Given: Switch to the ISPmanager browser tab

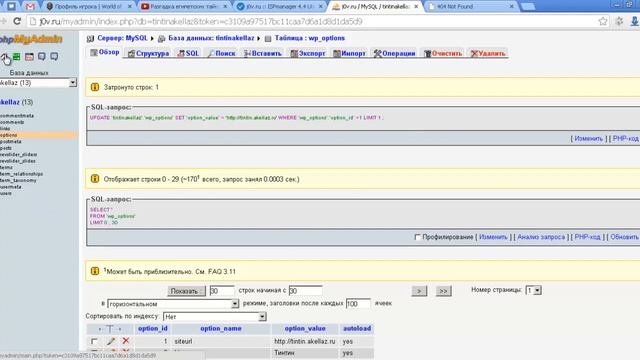Looking at the screenshot, I should pyautogui.click(x=280, y=7).
